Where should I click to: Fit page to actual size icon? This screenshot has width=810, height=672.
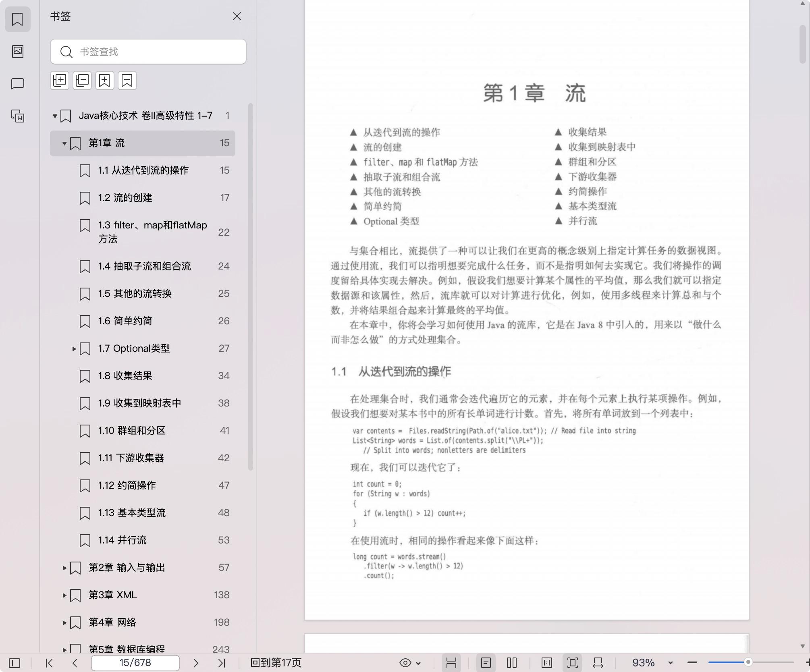(x=547, y=663)
